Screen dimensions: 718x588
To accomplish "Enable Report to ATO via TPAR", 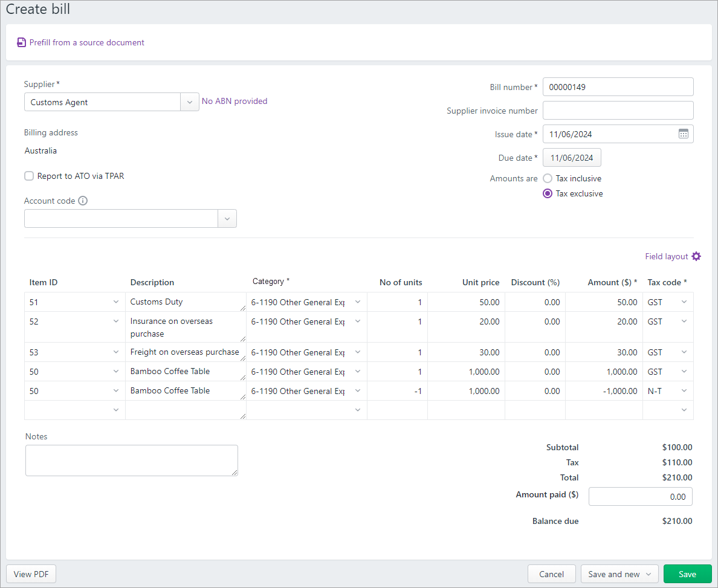I will tap(28, 176).
